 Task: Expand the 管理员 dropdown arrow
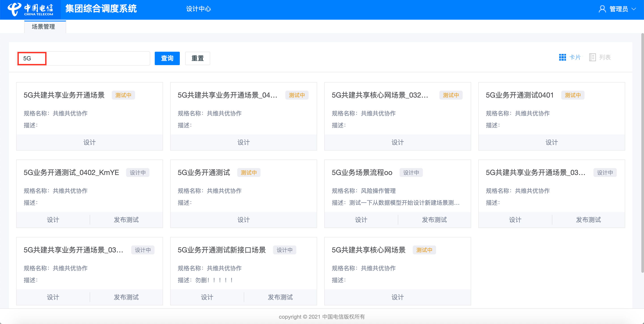coord(634,9)
